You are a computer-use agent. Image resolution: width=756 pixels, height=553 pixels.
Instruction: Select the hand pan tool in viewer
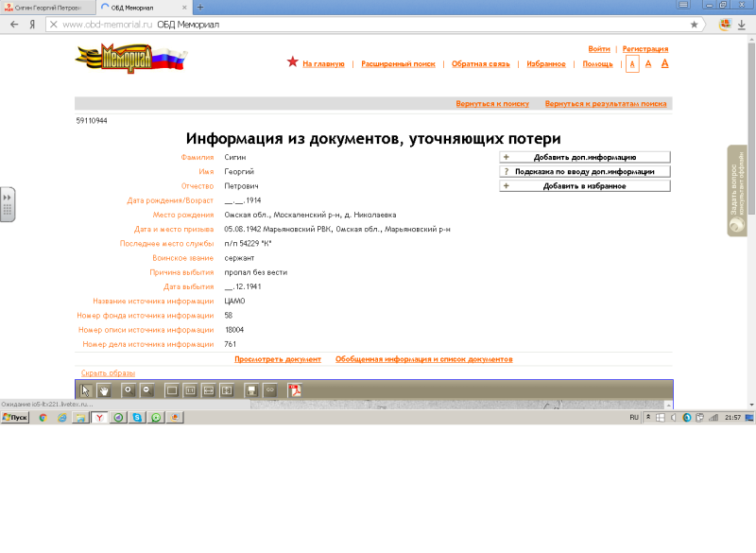click(x=104, y=390)
